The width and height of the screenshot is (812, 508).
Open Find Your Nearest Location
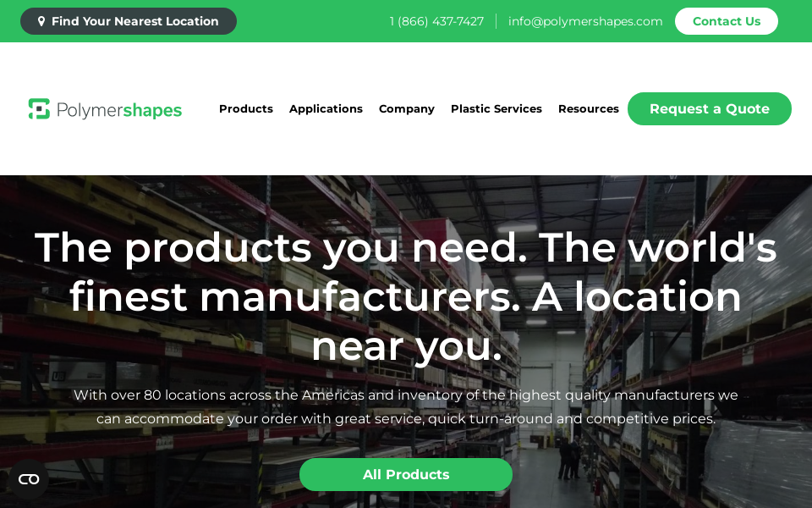click(129, 21)
